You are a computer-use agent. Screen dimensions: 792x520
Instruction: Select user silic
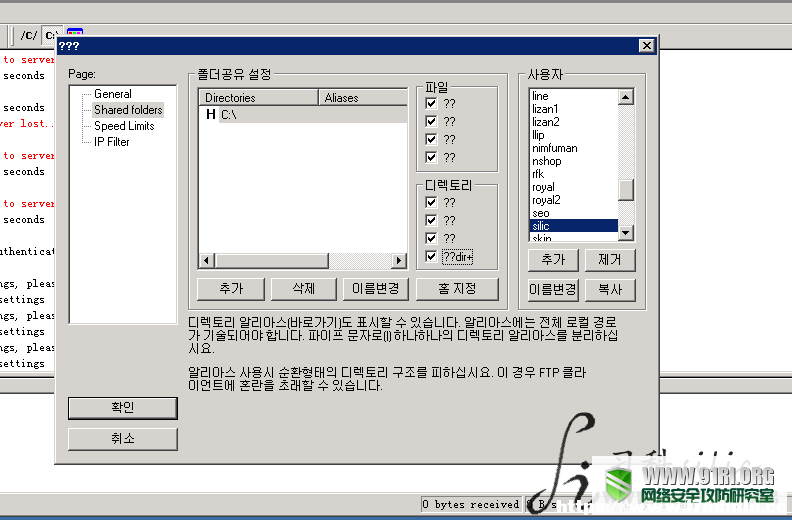(574, 226)
